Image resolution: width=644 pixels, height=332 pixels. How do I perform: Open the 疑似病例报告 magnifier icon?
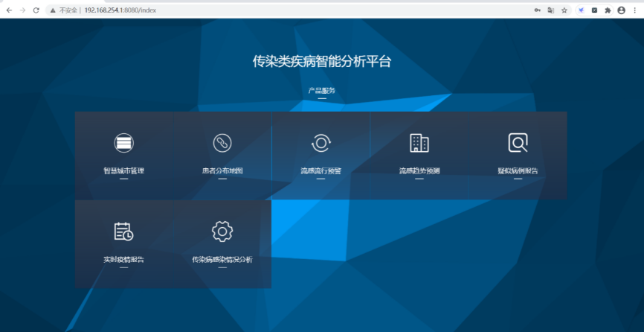518,143
